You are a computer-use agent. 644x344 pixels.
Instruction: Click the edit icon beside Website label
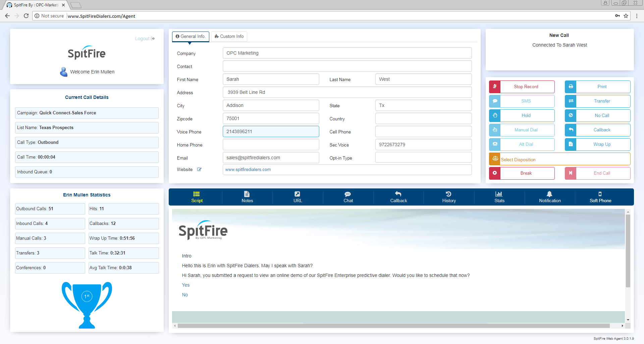199,169
